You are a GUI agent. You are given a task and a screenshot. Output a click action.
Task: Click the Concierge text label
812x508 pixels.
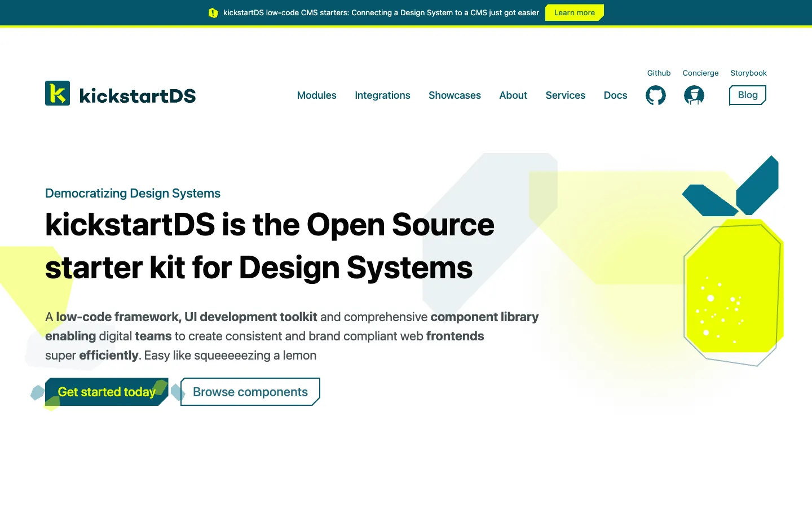tap(700, 73)
